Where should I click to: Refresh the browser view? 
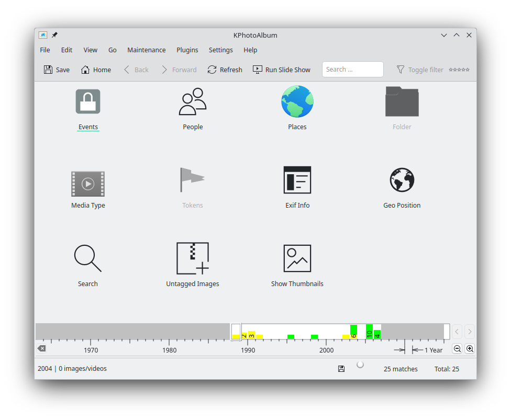tap(225, 70)
